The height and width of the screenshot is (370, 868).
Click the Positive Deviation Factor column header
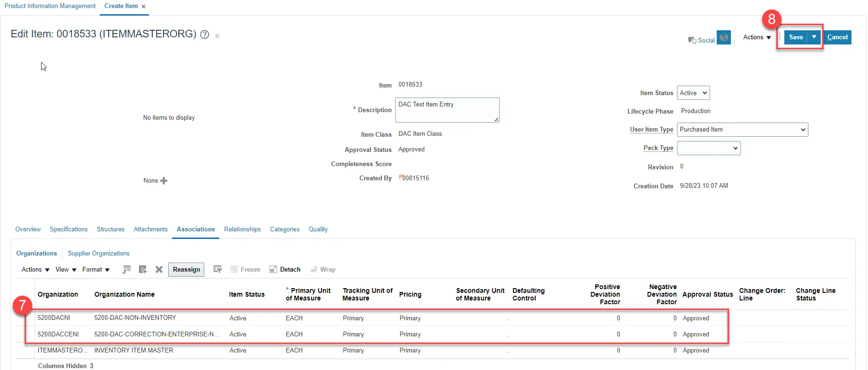(x=605, y=294)
